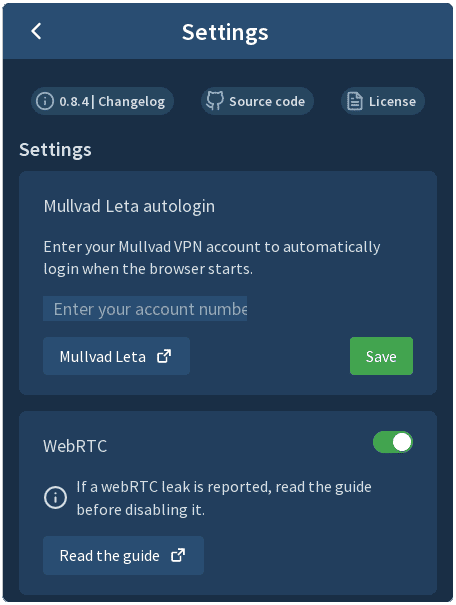Toggle the WebRTC switch off

pos(393,442)
